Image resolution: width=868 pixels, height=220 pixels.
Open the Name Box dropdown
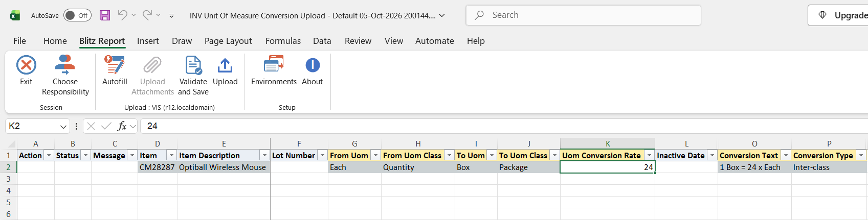(63, 126)
